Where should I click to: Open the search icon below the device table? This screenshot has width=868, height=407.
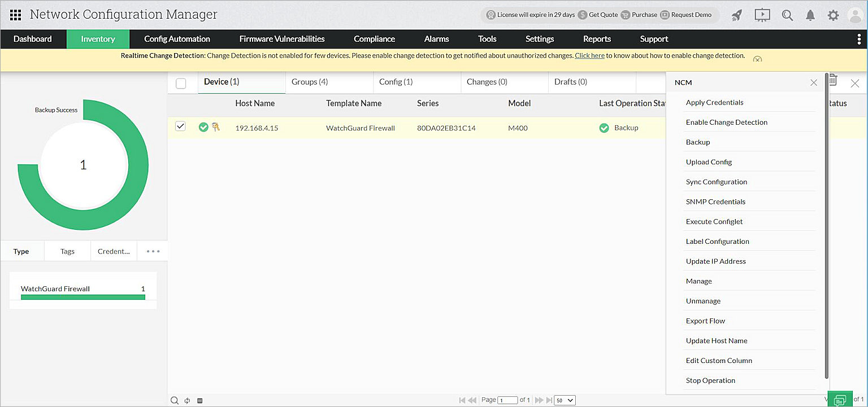[x=175, y=400]
